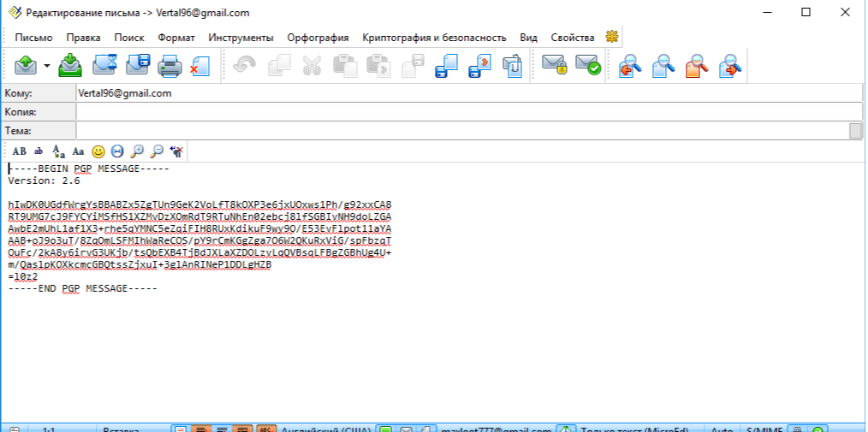This screenshot has width=868, height=432.
Task: Click the AB uppercase formatting icon
Action: pyautogui.click(x=20, y=151)
